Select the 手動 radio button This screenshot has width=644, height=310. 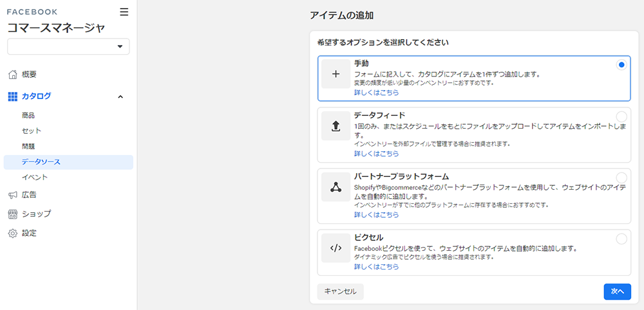point(621,65)
